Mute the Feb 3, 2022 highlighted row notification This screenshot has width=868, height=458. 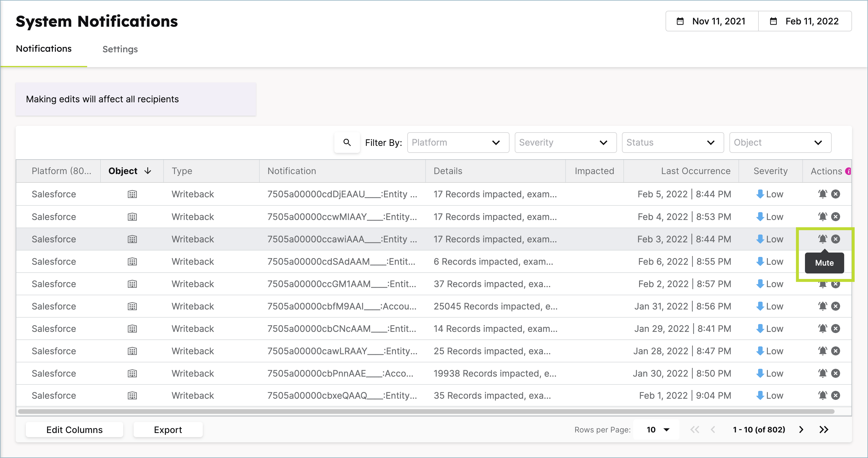822,239
